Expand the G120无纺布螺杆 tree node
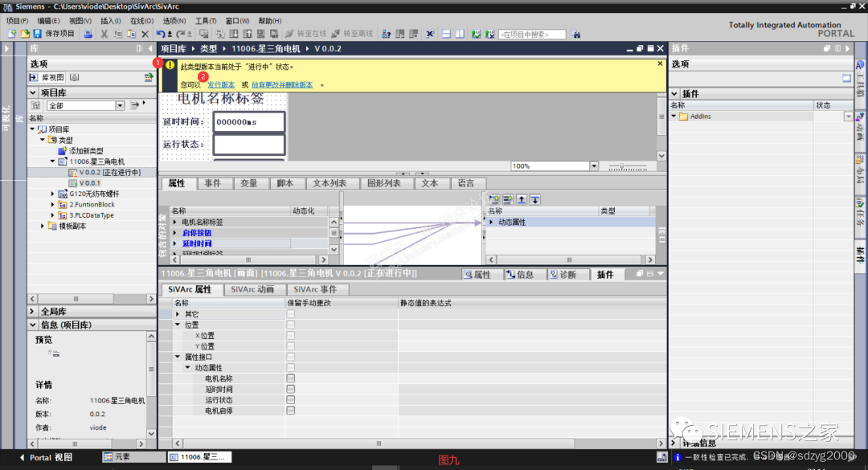 click(52, 194)
